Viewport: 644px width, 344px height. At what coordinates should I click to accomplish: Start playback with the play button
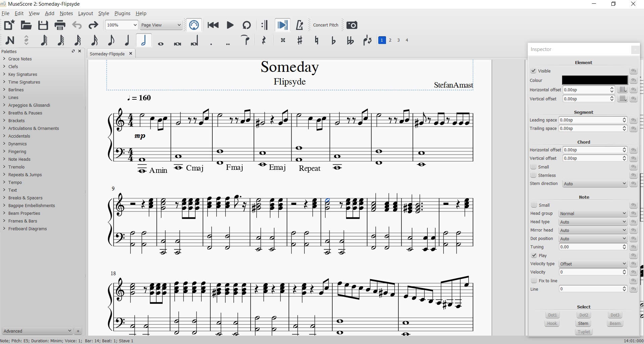[230, 25]
